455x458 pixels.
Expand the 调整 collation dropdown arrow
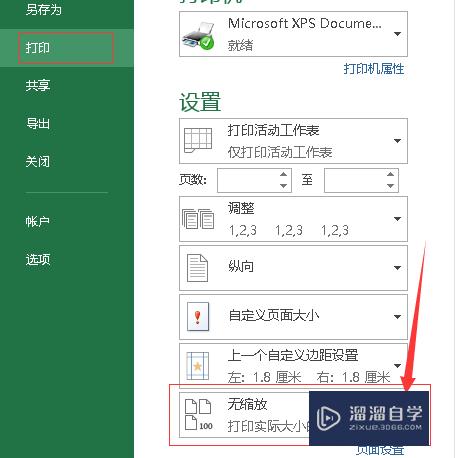coord(397,219)
